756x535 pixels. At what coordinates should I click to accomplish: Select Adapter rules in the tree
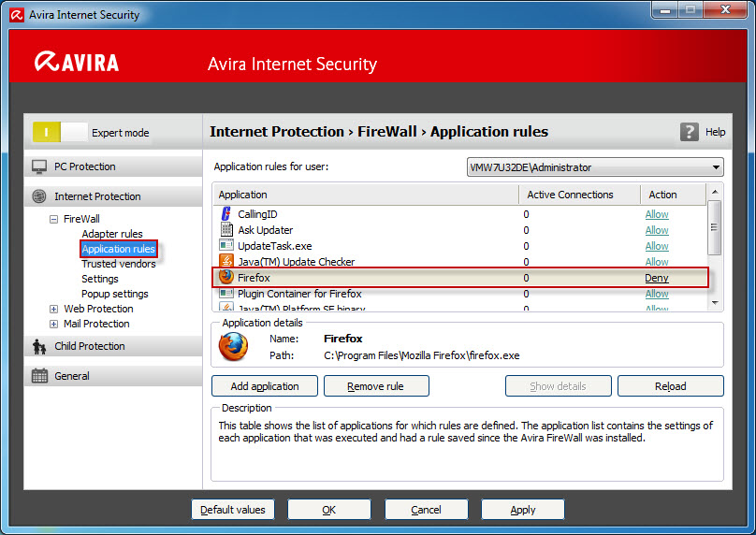pyautogui.click(x=112, y=234)
